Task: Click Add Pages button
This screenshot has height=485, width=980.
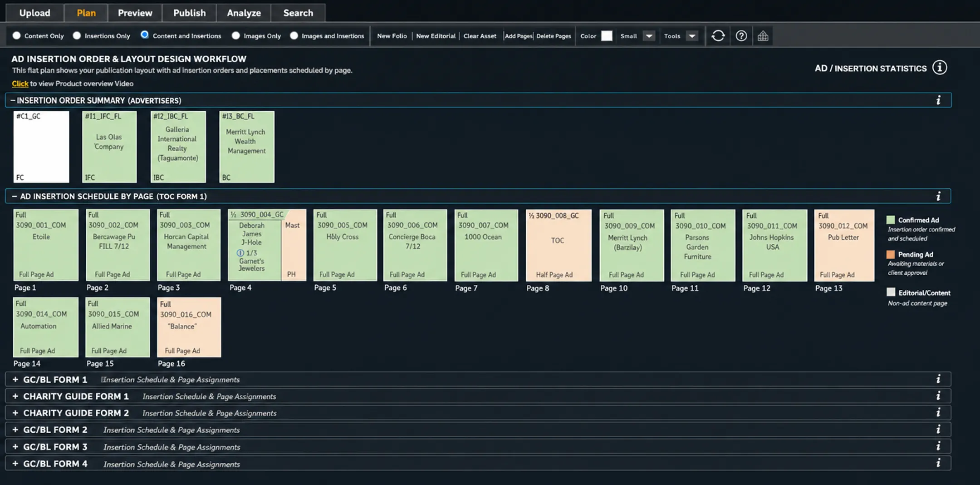Action: [x=519, y=36]
